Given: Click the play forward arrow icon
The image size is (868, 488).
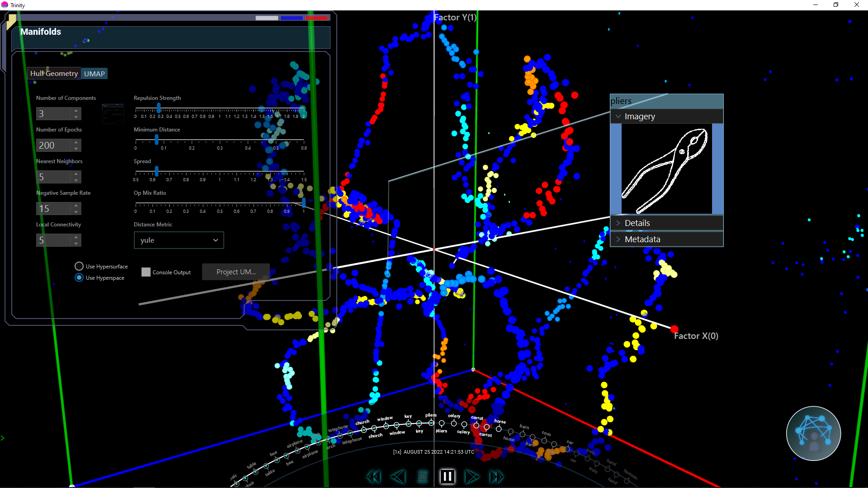Looking at the screenshot, I should pyautogui.click(x=472, y=477).
